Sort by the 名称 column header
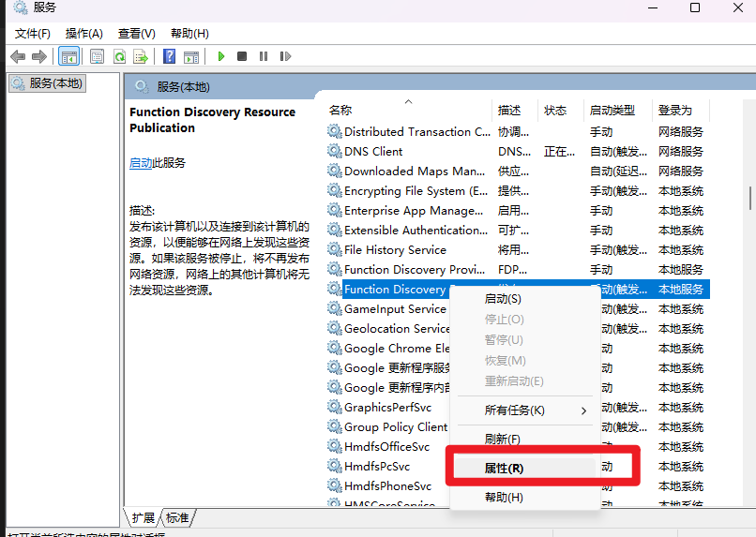This screenshot has height=537, width=756. point(340,110)
